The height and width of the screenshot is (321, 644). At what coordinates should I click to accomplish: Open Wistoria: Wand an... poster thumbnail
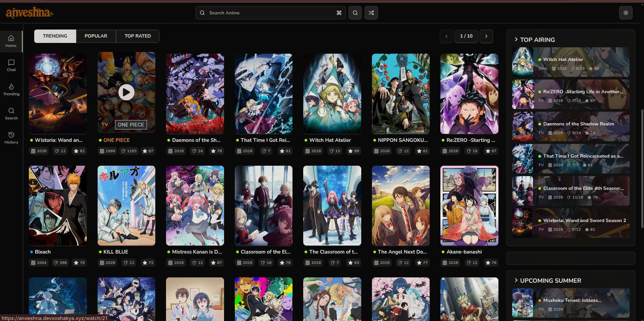tap(58, 94)
